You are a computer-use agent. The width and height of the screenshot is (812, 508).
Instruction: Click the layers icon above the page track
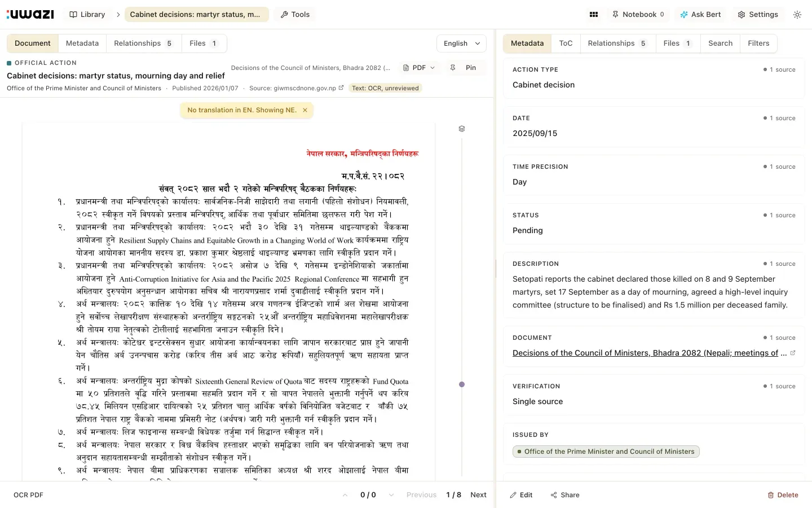point(462,129)
